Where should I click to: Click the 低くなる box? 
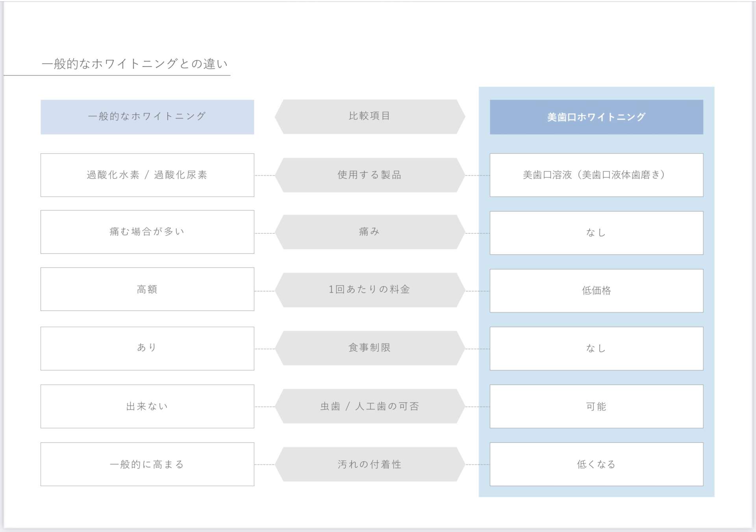click(596, 464)
